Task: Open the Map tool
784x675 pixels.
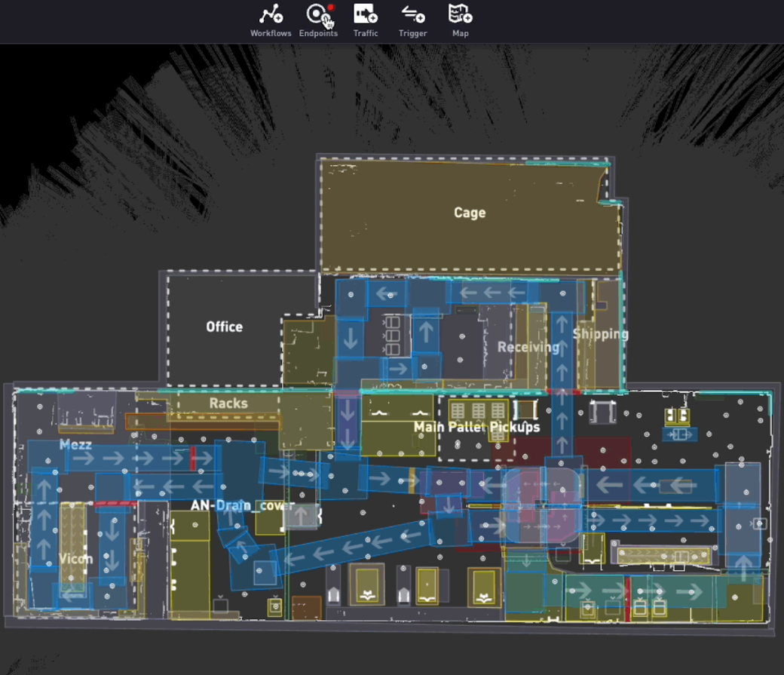Action: (461, 20)
